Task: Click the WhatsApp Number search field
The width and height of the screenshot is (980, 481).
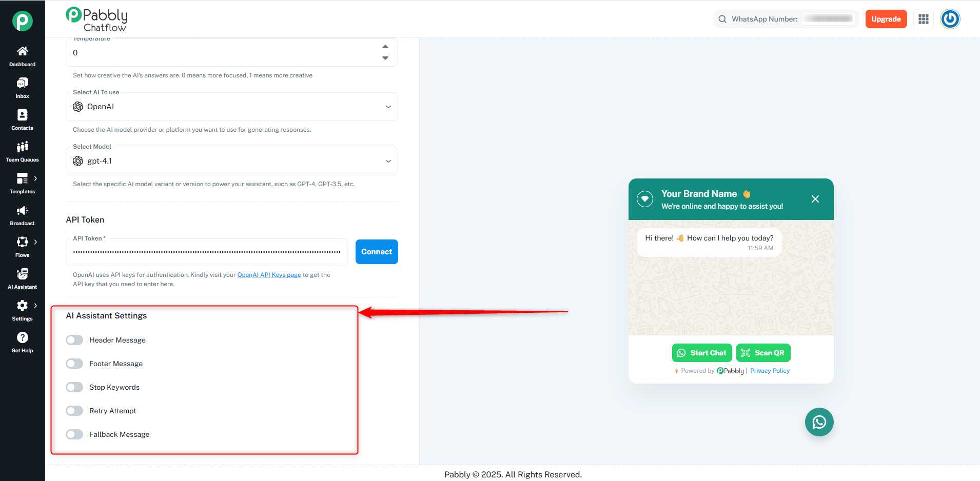Action: tap(786, 19)
